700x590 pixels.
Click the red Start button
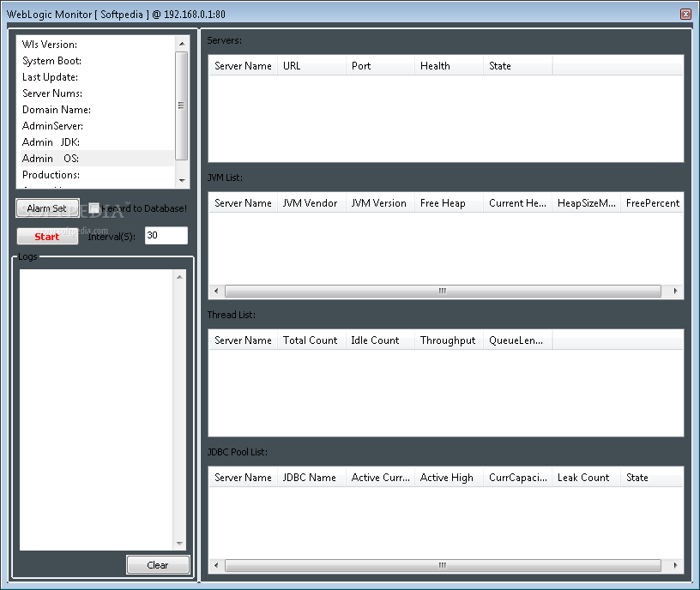(47, 237)
